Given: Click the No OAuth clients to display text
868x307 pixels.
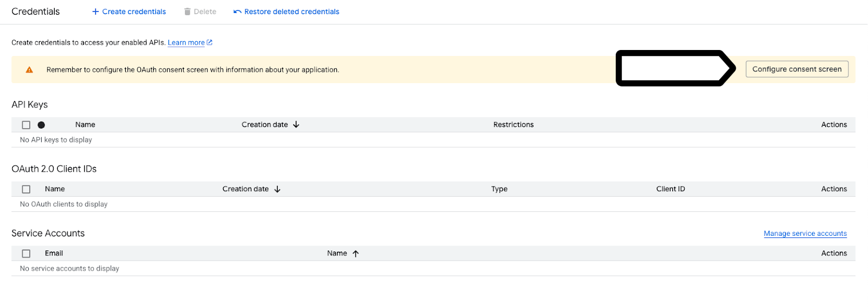Looking at the screenshot, I should coord(63,204).
